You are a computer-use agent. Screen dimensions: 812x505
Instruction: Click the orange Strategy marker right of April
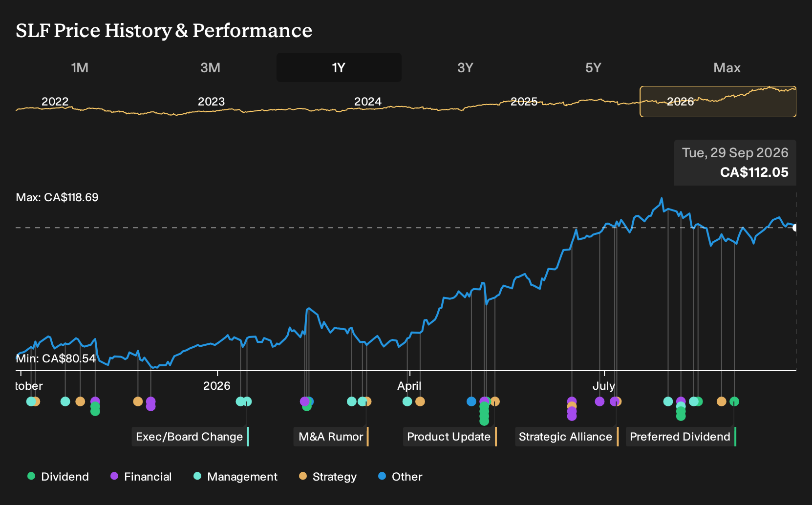[x=420, y=401]
